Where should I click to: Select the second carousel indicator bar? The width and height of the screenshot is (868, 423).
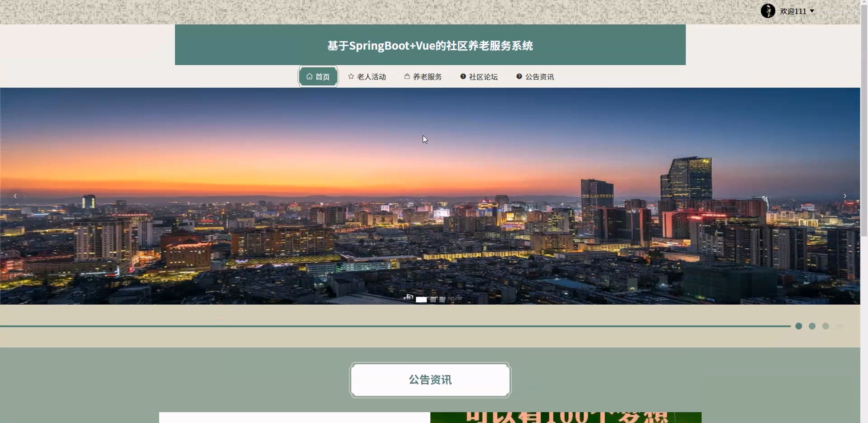pyautogui.click(x=433, y=300)
